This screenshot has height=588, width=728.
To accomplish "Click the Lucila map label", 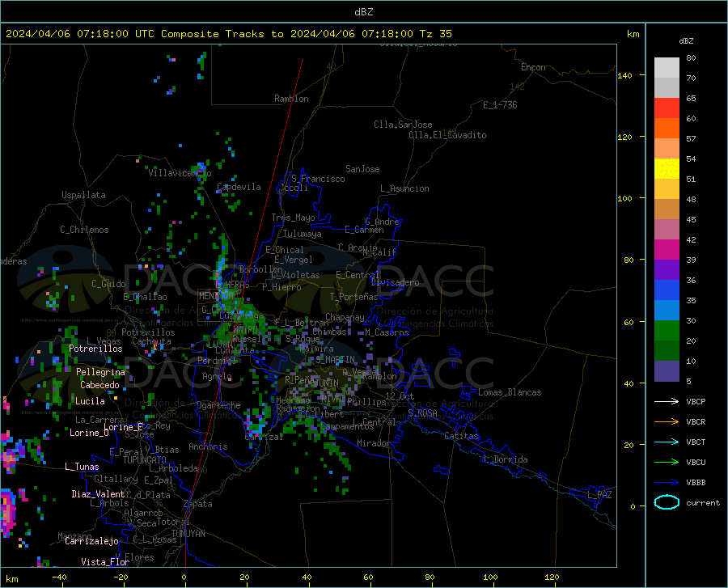I will [90, 401].
